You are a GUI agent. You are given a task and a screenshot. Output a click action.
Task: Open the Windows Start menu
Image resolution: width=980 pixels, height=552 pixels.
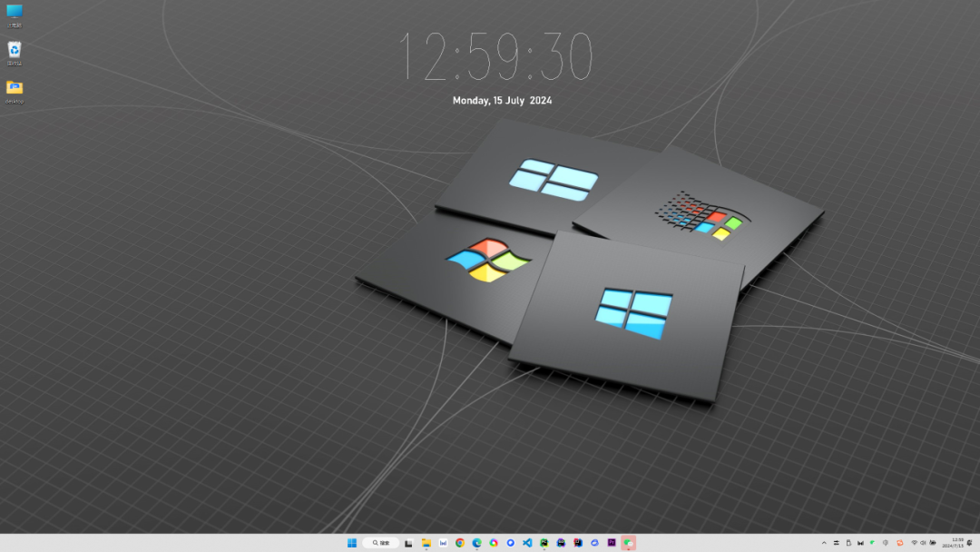click(352, 543)
